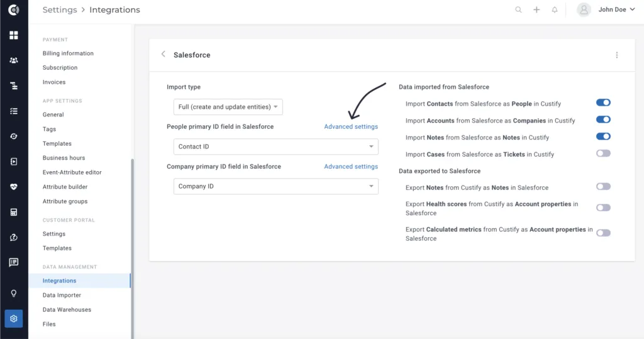Open the dashboard grid icon in sidebar

(x=14, y=35)
